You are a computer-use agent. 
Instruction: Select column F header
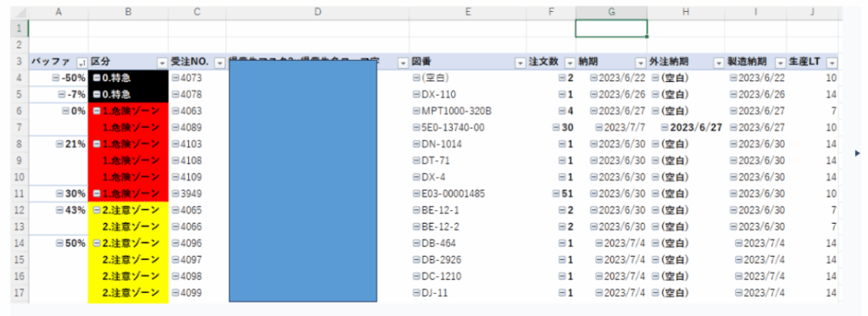[551, 12]
